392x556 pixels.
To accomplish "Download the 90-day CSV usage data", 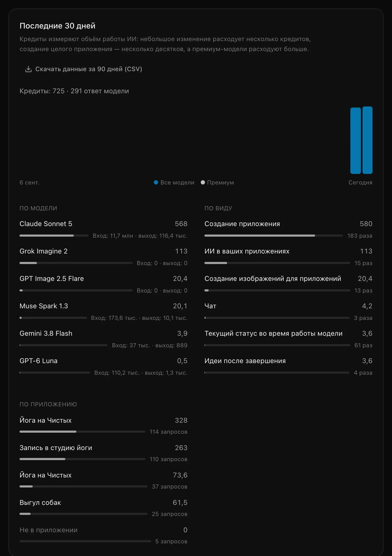I will (x=84, y=69).
